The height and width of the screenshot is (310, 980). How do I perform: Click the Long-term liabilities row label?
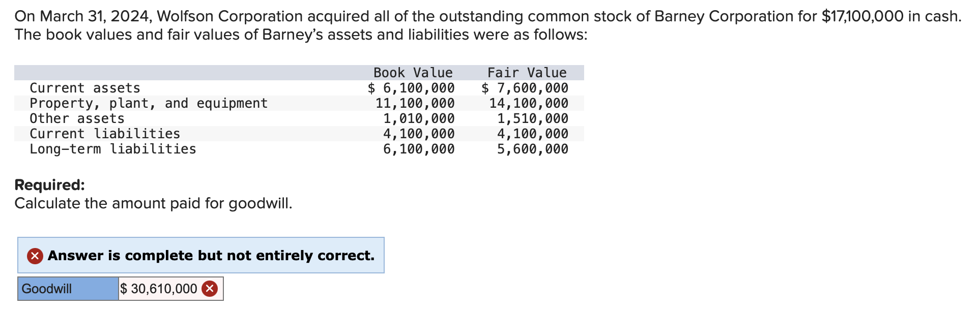coord(113,149)
